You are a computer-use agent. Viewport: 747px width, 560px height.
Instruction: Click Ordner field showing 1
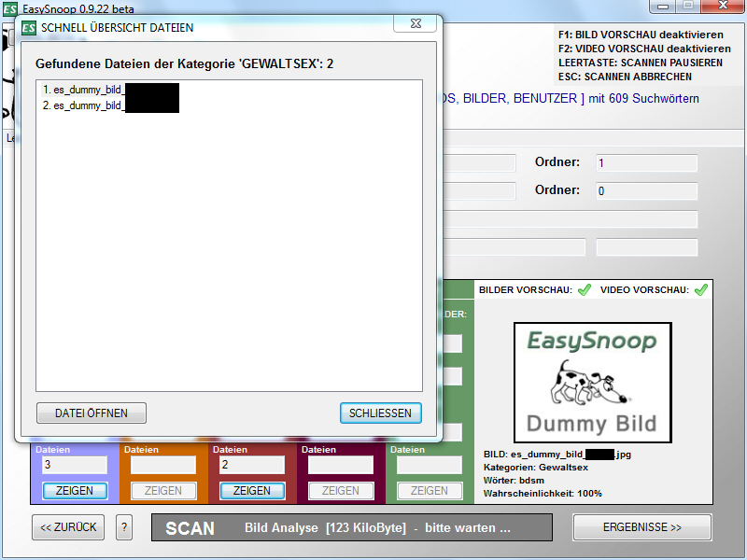pos(646,162)
